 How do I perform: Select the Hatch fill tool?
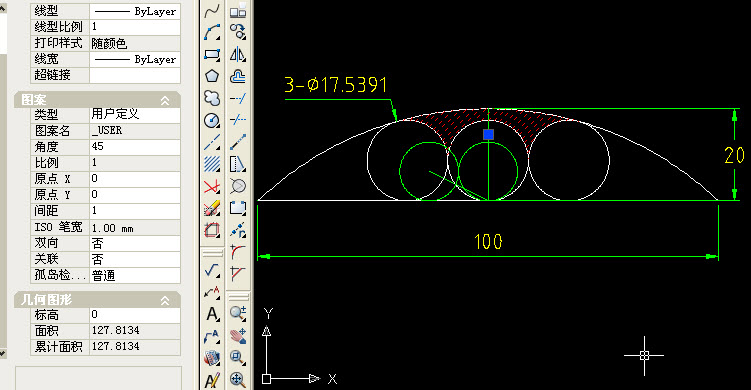(212, 164)
